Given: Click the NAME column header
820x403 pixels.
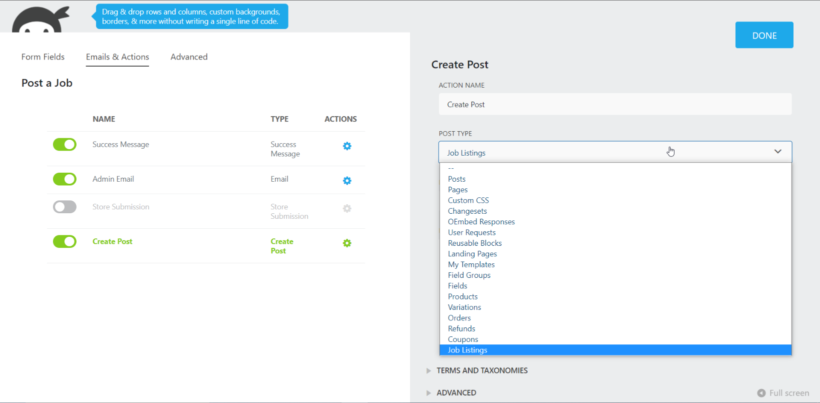Looking at the screenshot, I should pyautogui.click(x=104, y=119).
